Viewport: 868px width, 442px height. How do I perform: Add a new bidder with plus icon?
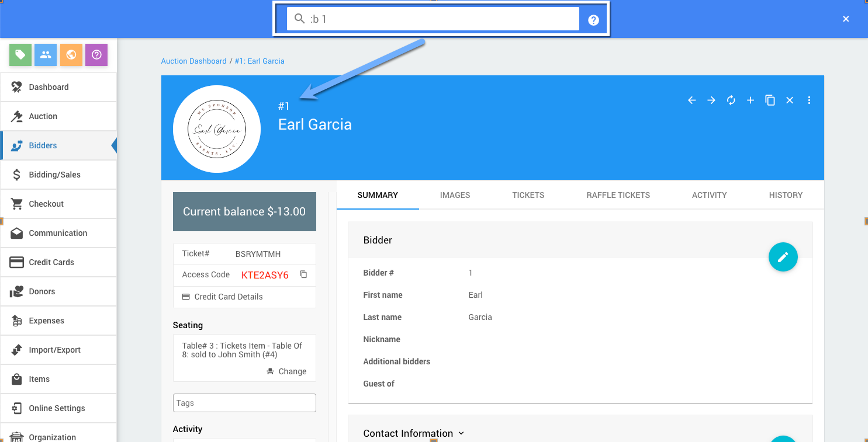(751, 100)
